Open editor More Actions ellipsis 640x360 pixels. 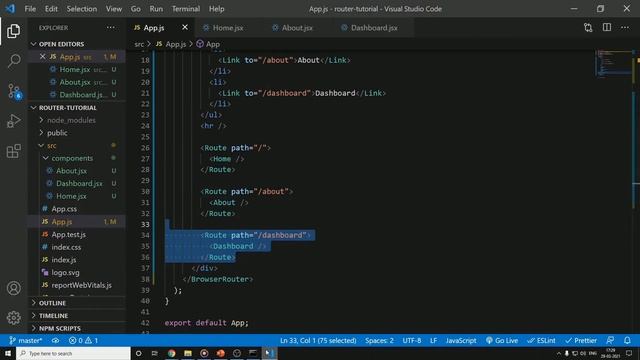[625, 28]
